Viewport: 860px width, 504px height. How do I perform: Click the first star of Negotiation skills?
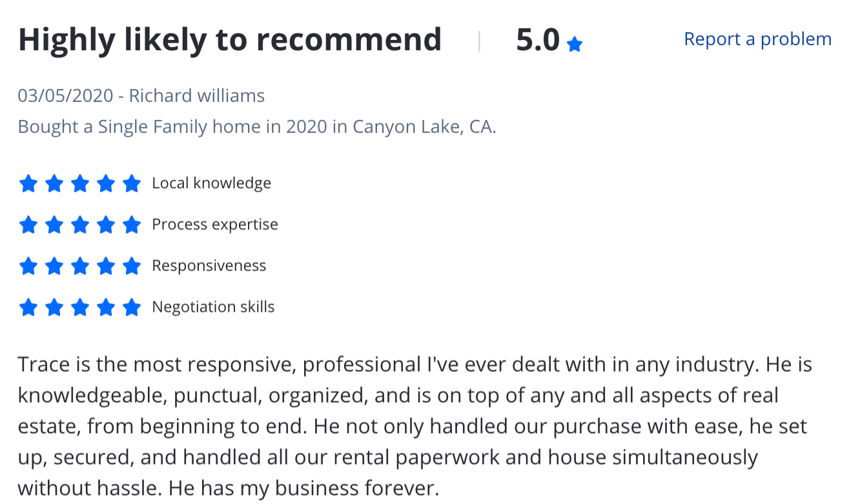click(x=28, y=307)
